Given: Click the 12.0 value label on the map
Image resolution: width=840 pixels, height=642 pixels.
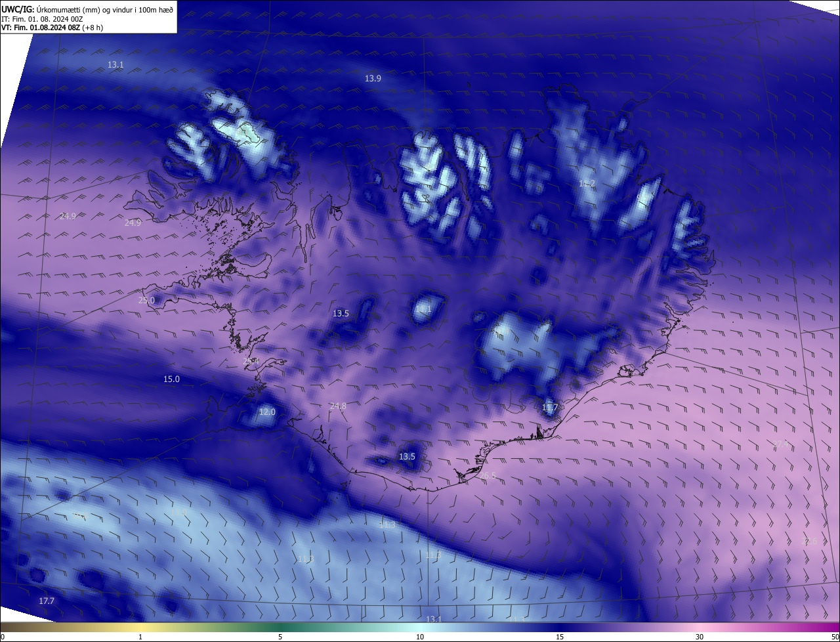Looking at the screenshot, I should 267,412.
